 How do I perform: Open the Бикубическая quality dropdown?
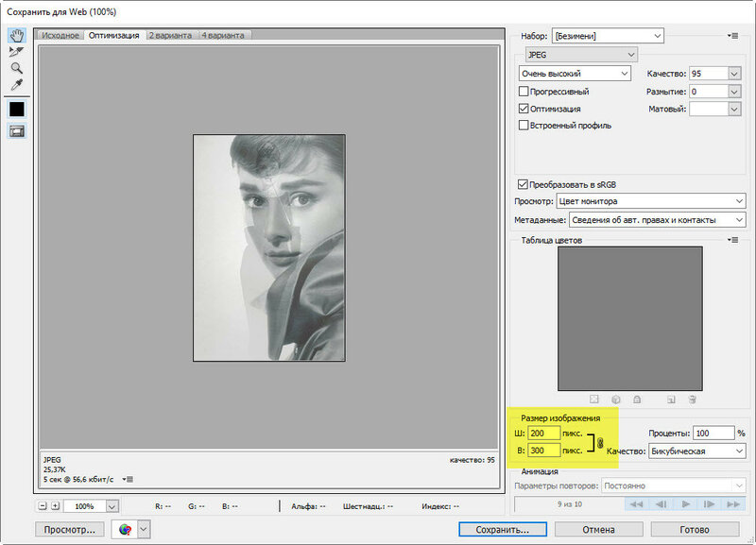coord(696,451)
